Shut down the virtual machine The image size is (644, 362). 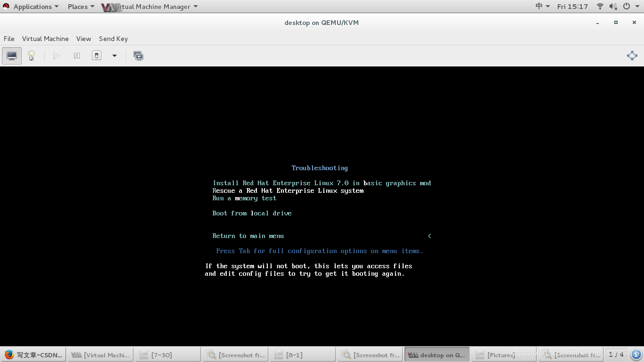97,56
